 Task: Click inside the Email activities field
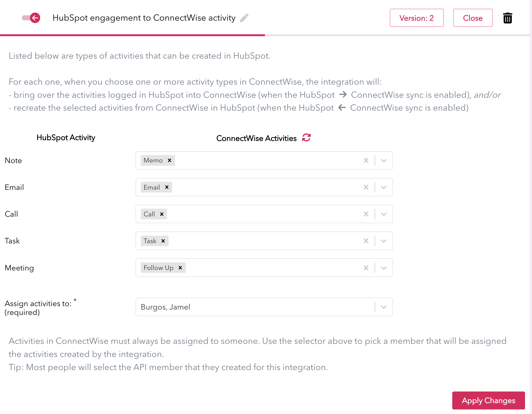[265, 187]
